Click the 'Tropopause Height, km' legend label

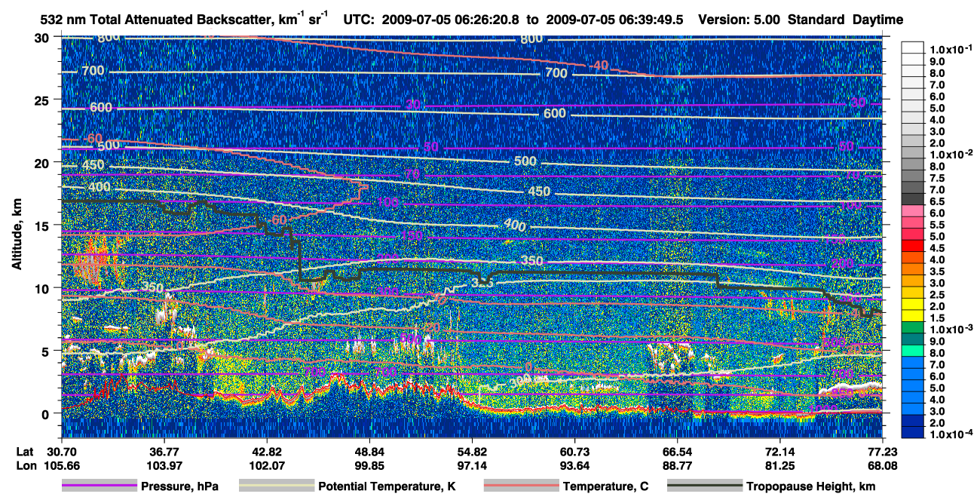pyautogui.click(x=810, y=486)
